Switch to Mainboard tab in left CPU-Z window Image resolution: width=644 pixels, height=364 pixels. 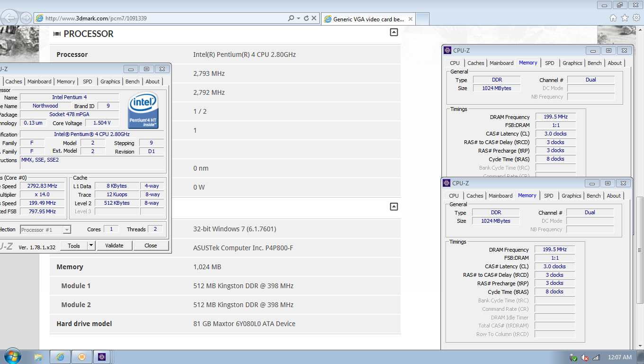[39, 82]
